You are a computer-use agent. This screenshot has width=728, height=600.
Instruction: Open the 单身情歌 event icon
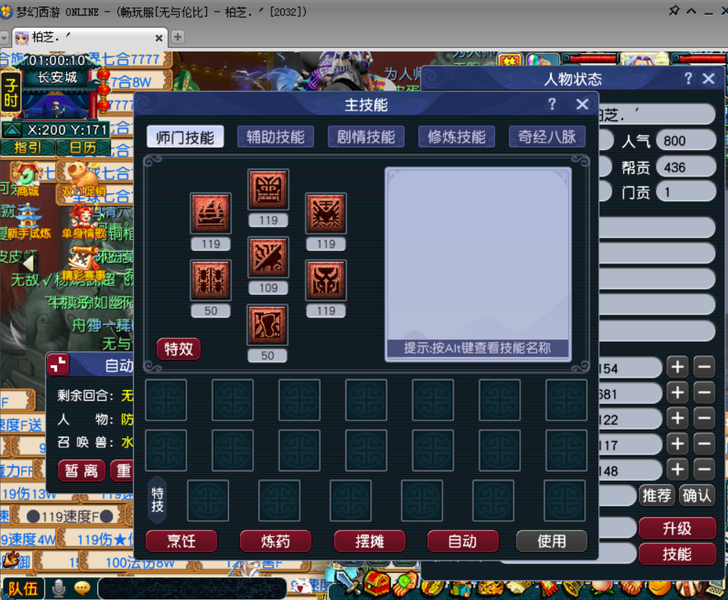(84, 222)
